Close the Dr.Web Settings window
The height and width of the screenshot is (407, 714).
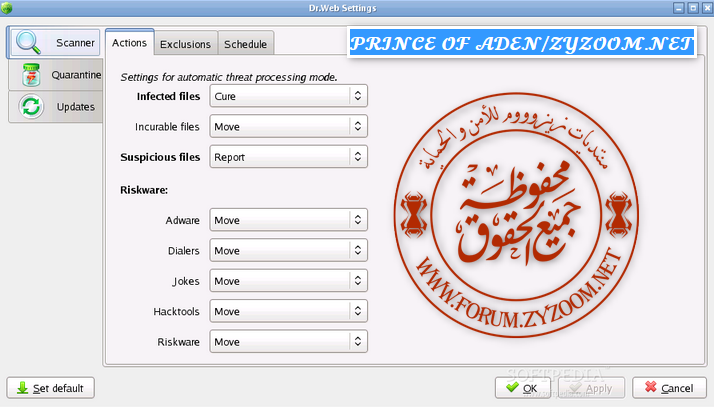[707, 8]
